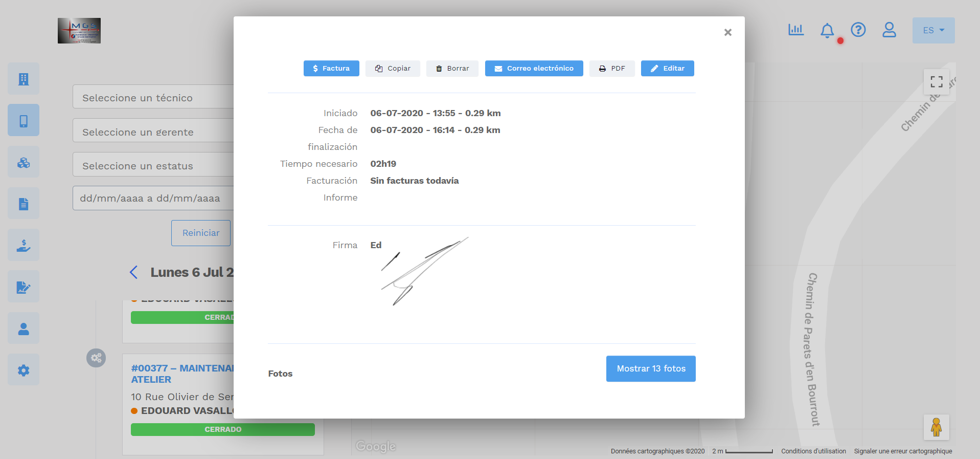Open user profile icon in header
Viewport: 980px width, 459px height.
click(x=890, y=30)
